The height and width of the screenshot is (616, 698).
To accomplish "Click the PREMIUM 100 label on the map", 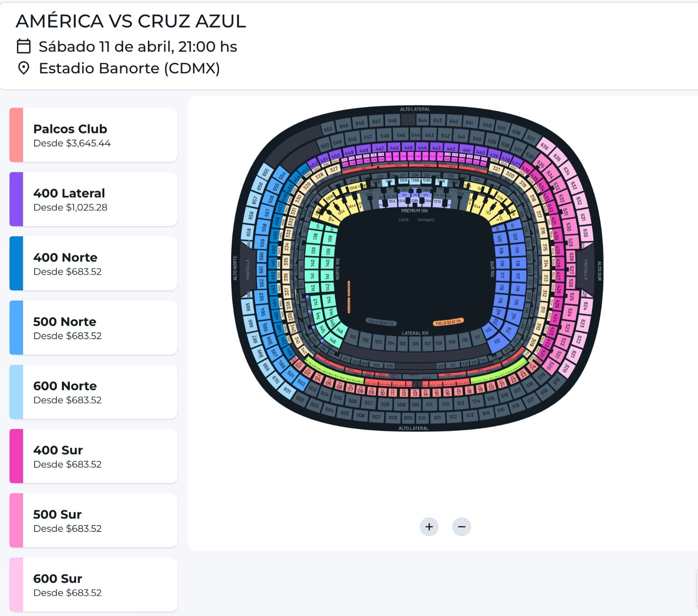I will pyautogui.click(x=414, y=211).
